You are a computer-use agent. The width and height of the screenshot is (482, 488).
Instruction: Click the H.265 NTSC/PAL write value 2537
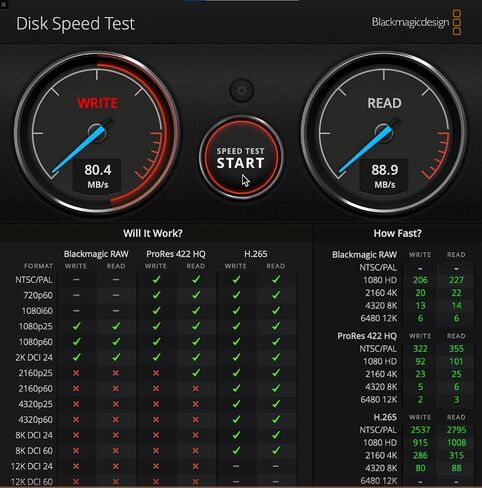click(x=420, y=430)
